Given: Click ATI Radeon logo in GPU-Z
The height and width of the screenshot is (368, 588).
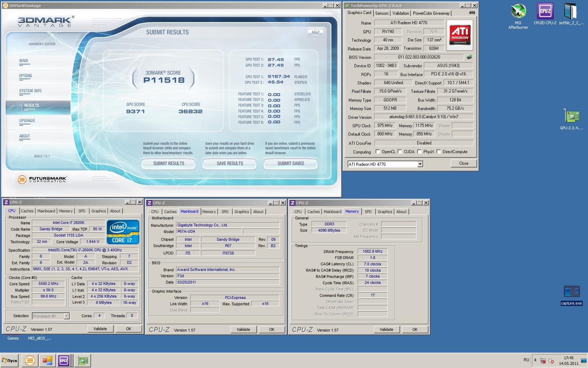Looking at the screenshot, I should 460,35.
